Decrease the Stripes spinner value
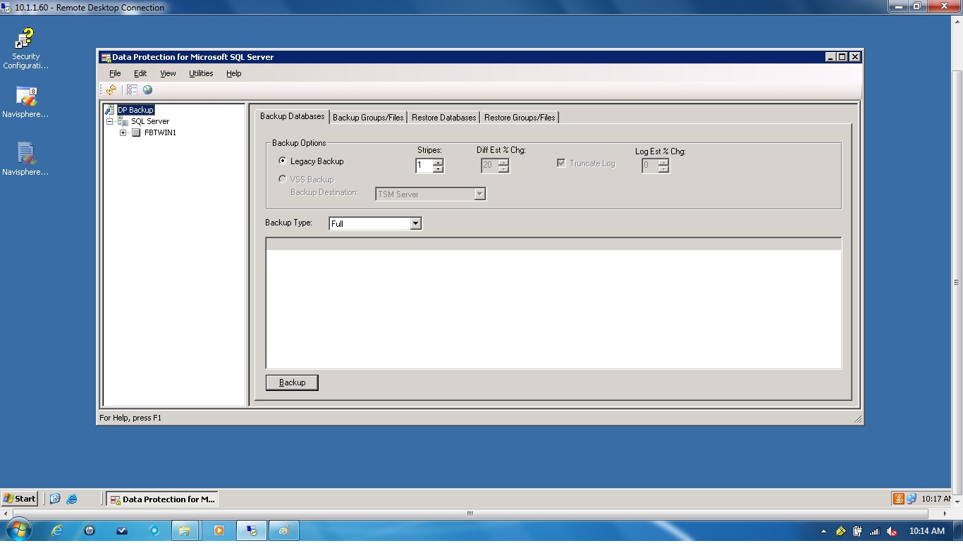The width and height of the screenshot is (963, 560). 438,169
